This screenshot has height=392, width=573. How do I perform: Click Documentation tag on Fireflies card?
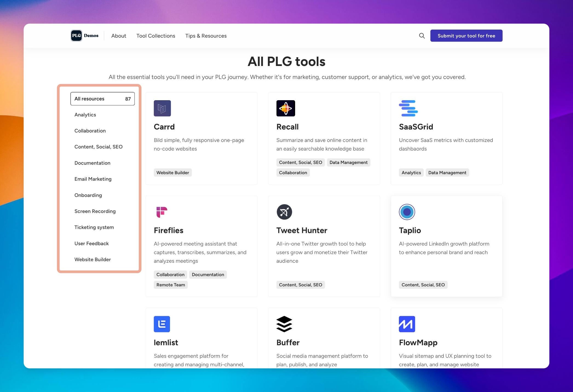[208, 275]
